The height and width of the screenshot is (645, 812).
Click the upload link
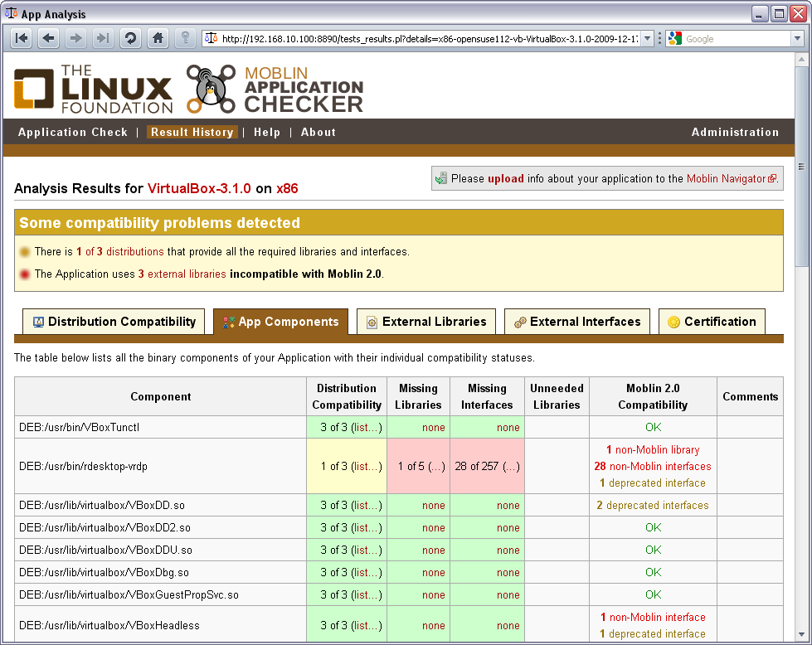click(505, 178)
